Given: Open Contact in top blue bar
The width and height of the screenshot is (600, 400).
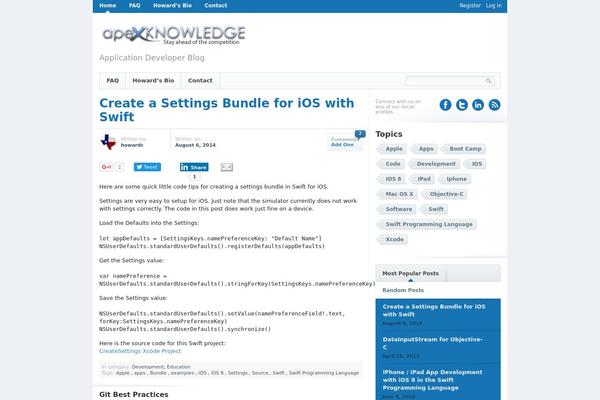Looking at the screenshot, I should pyautogui.click(x=216, y=5).
